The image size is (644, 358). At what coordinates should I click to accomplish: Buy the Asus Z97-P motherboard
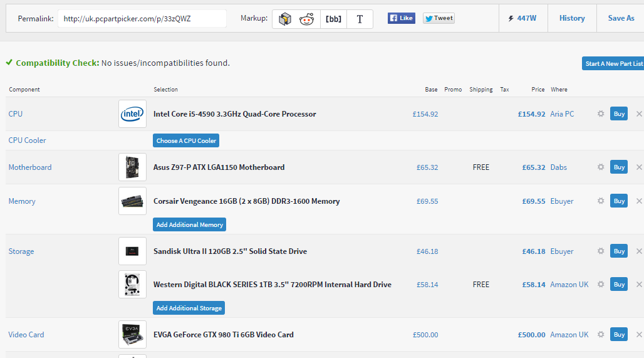[x=619, y=167]
